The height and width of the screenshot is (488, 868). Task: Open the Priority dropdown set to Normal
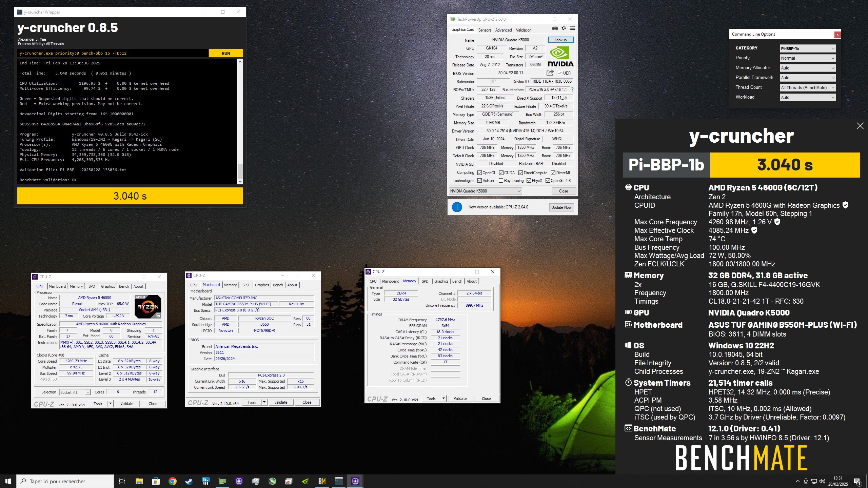coord(808,58)
